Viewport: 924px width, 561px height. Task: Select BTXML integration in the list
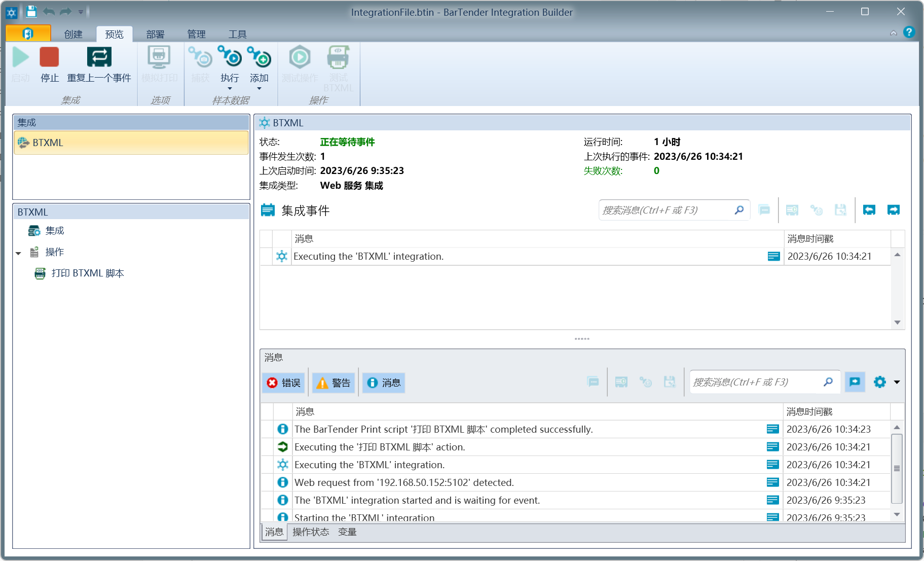pos(48,143)
